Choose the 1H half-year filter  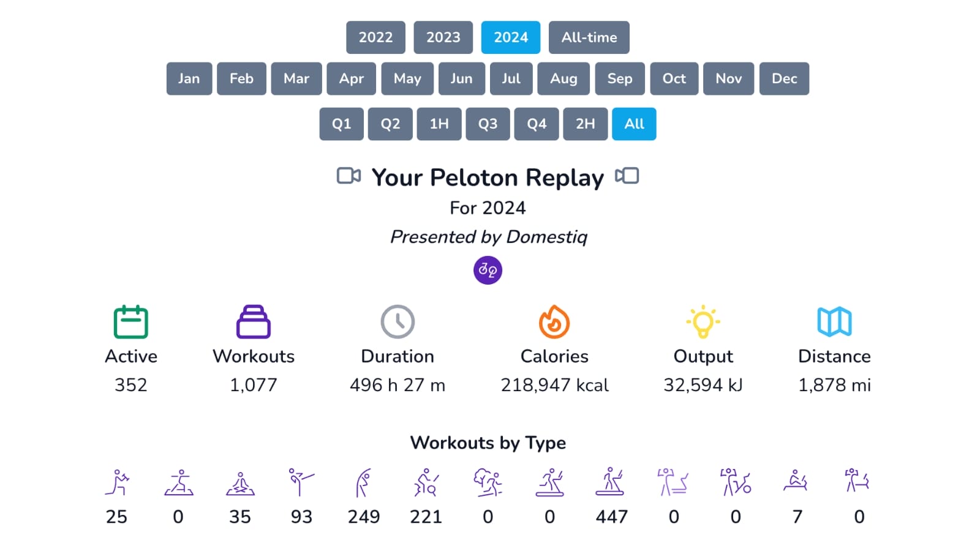[439, 124]
